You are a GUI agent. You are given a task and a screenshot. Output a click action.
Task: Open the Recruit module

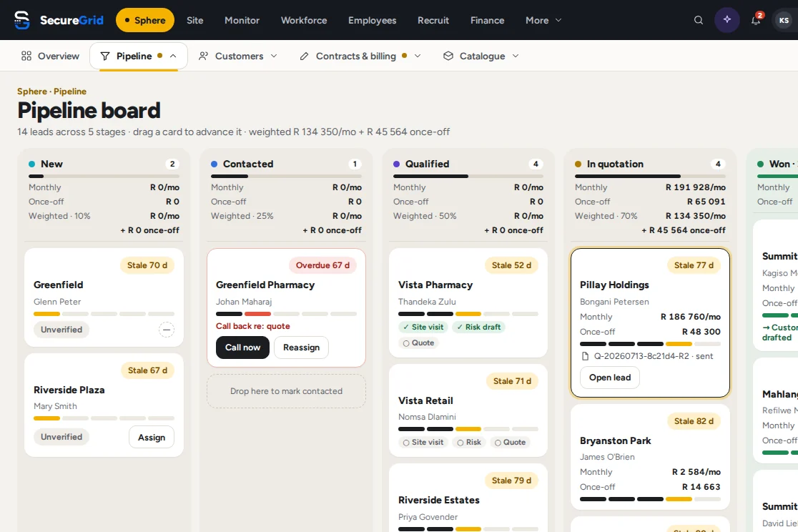click(x=433, y=20)
